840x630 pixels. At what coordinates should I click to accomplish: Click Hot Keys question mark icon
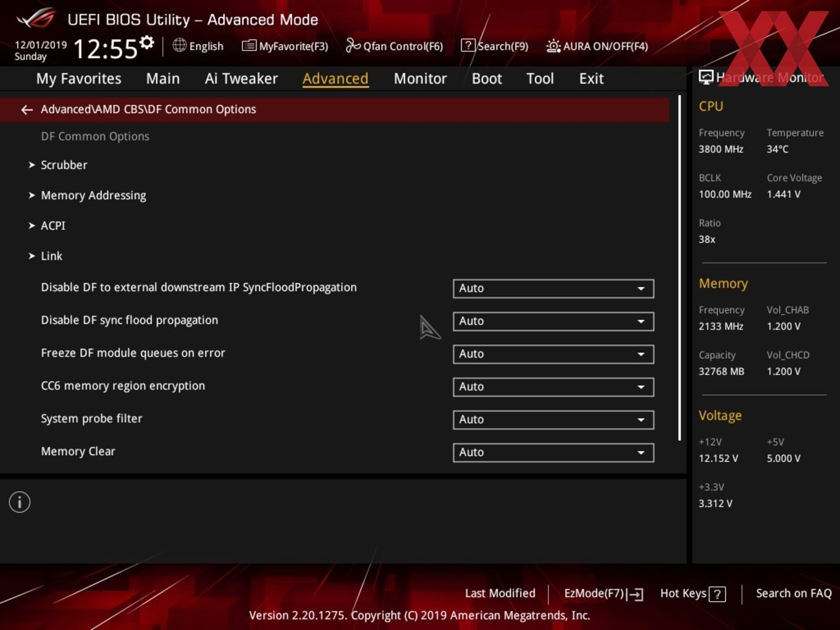pyautogui.click(x=717, y=594)
